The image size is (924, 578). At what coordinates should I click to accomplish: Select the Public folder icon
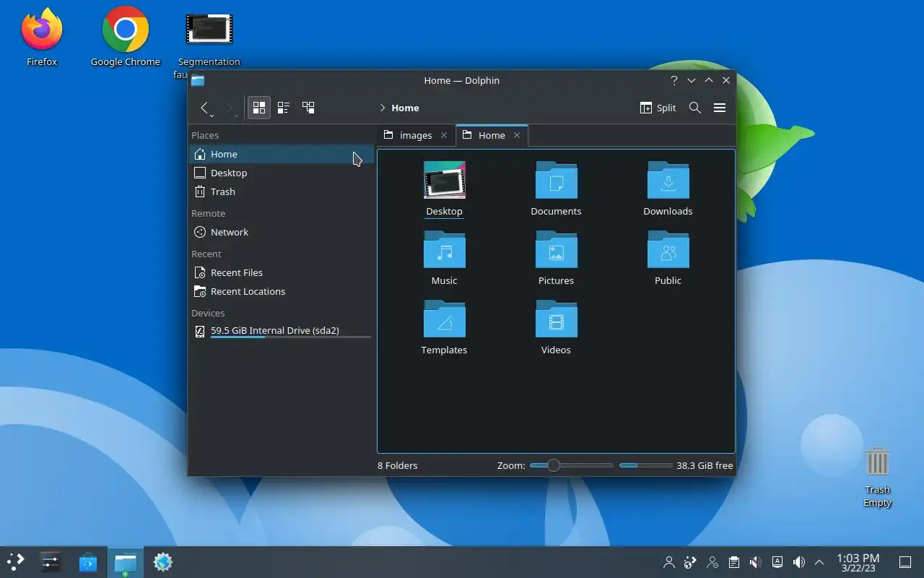pyautogui.click(x=668, y=249)
